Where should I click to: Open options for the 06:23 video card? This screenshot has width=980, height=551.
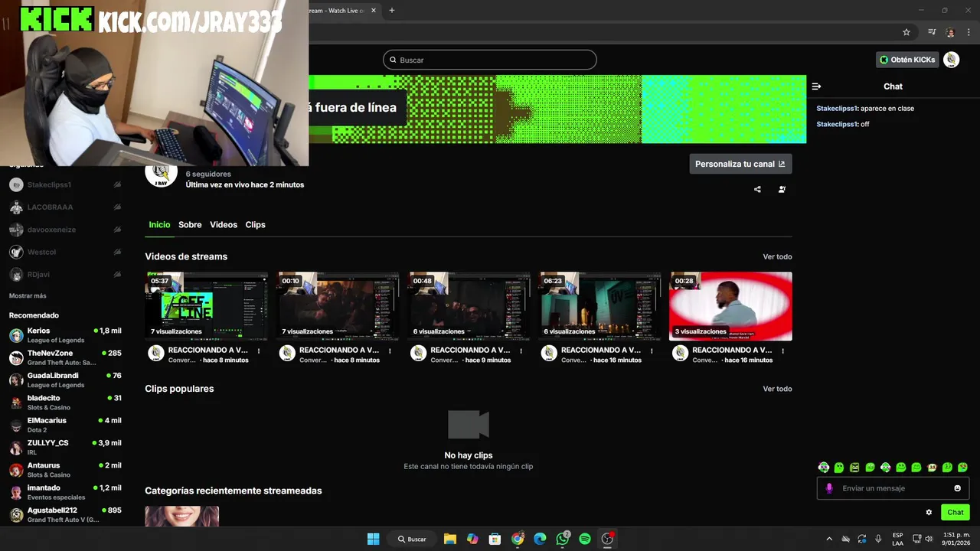(652, 351)
